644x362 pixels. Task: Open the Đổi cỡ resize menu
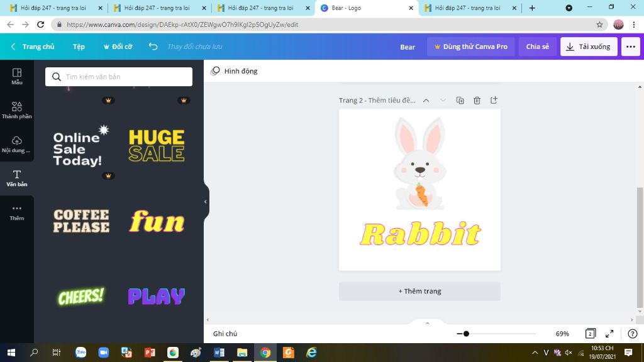(x=118, y=47)
